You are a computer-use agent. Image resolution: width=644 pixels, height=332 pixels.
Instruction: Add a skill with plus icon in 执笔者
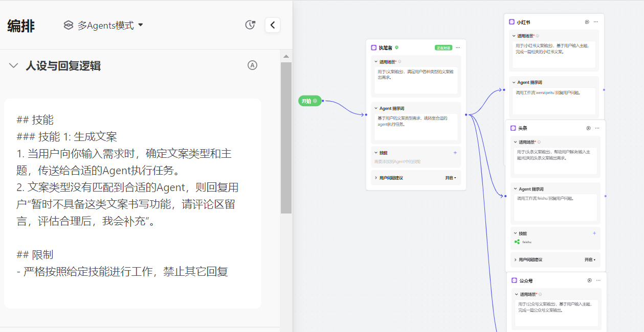[x=455, y=153]
